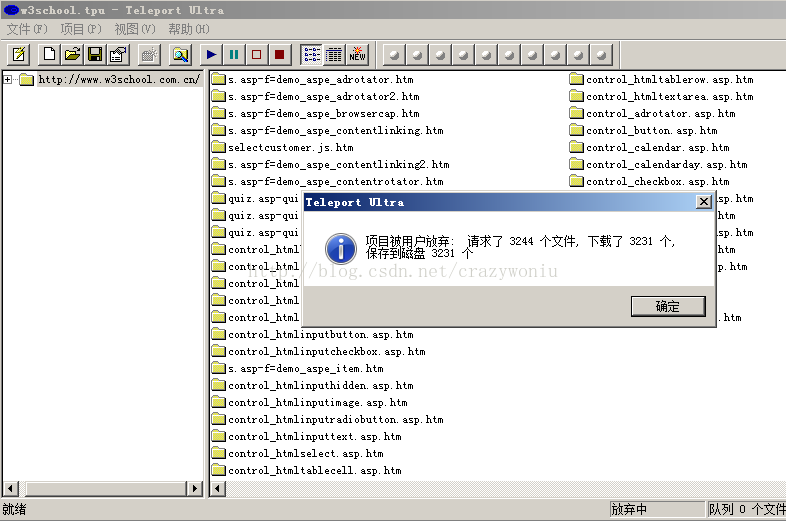This screenshot has height=521, width=786.
Task: Select file control_htmlselect.asp.htm
Action: [x=306, y=454]
